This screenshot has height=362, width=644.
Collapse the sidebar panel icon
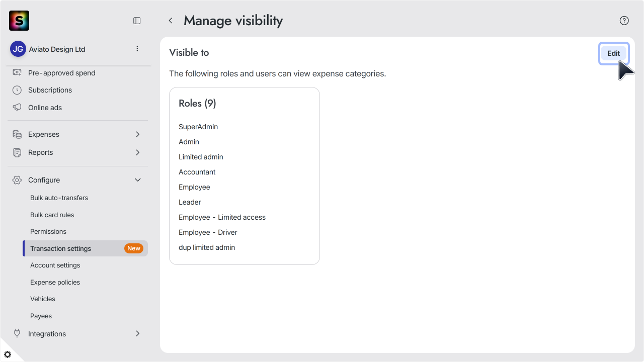click(x=137, y=21)
